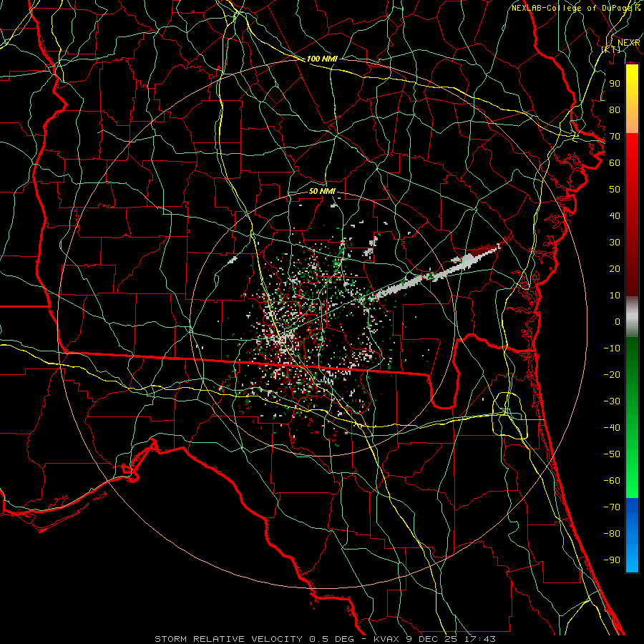Select the 60 value on the velocity scale
The width and height of the screenshot is (644, 644).
click(615, 162)
